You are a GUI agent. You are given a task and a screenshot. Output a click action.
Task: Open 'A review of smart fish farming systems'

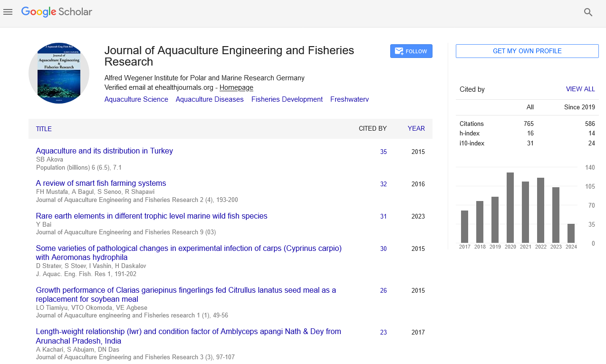tap(101, 183)
